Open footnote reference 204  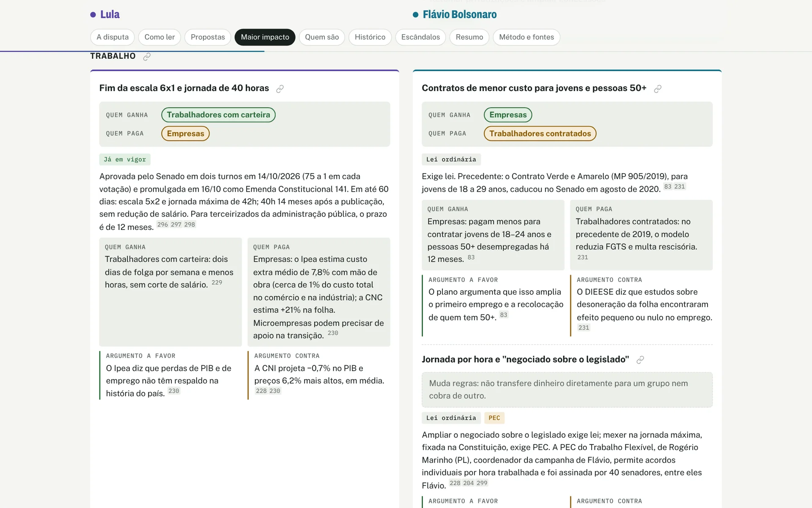point(469,483)
